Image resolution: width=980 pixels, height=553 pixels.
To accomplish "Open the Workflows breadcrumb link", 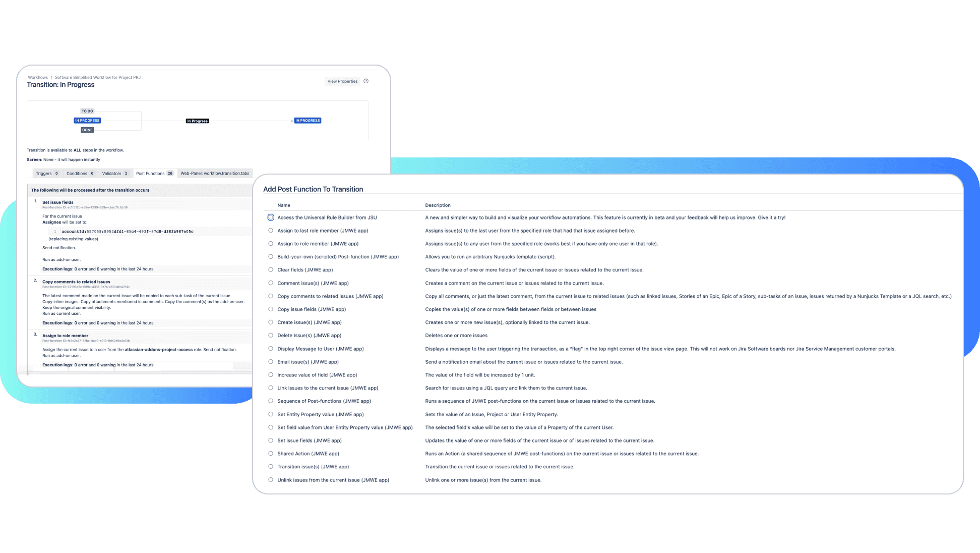I will pos(38,78).
